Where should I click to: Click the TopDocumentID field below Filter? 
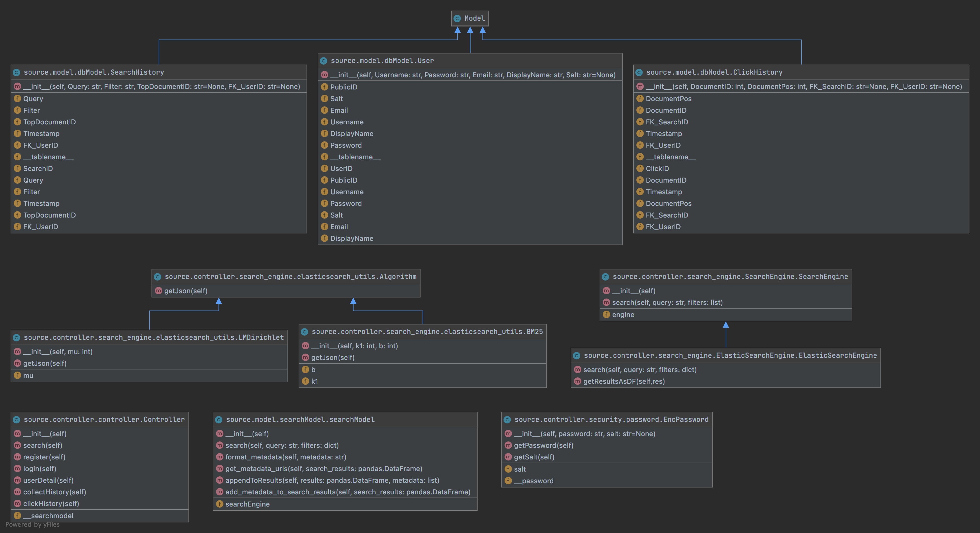point(50,122)
